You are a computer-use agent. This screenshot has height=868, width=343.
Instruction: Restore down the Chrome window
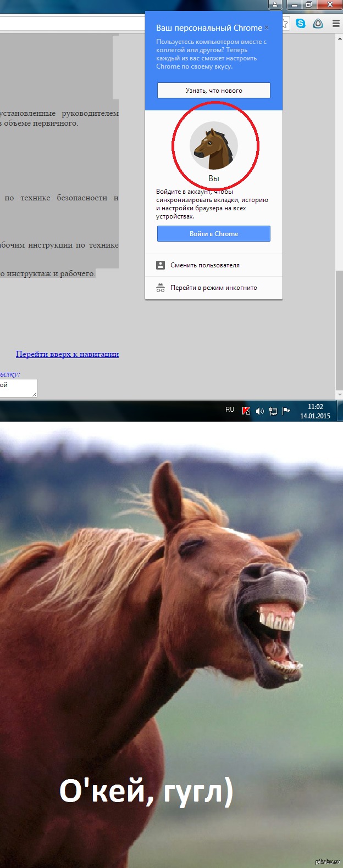[x=308, y=4]
